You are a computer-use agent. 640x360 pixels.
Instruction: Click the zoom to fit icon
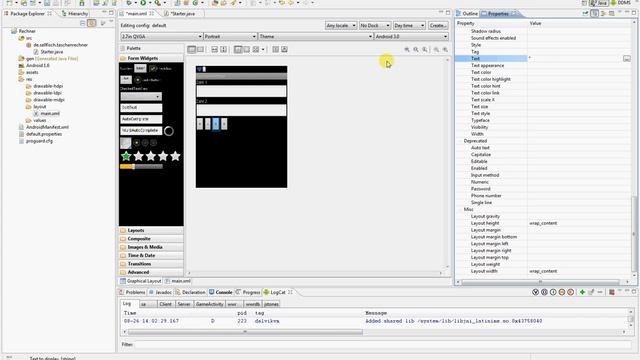(x=416, y=49)
